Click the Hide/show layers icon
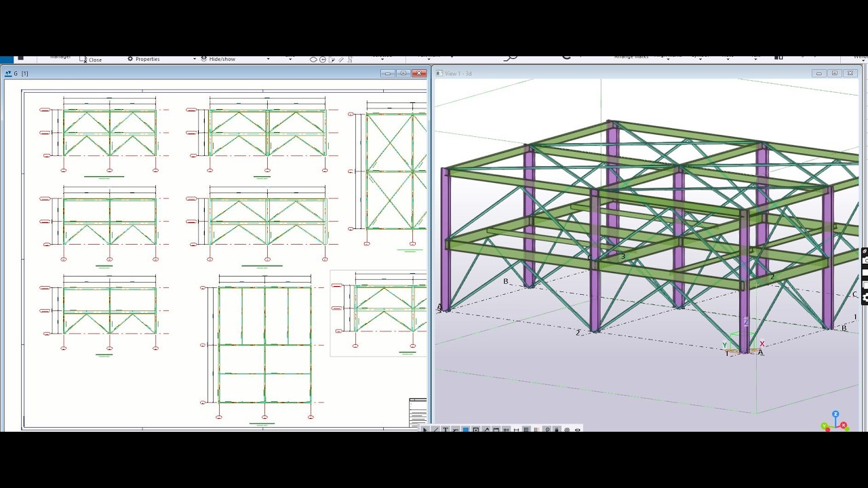Screen dimensions: 868x488 [x=204, y=59]
